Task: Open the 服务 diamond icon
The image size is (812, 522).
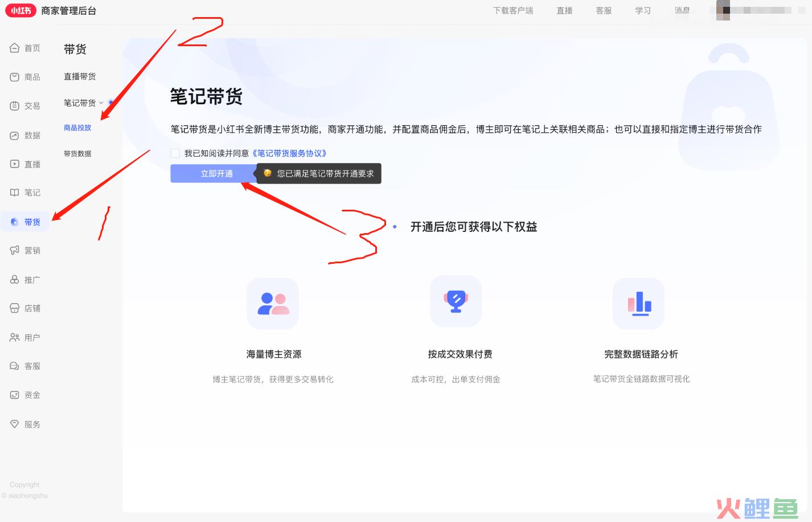Action: click(x=15, y=424)
